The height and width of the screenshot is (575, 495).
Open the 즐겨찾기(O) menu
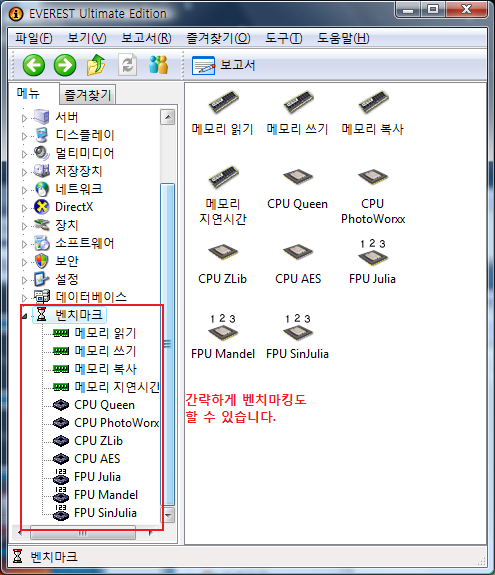coord(218,38)
